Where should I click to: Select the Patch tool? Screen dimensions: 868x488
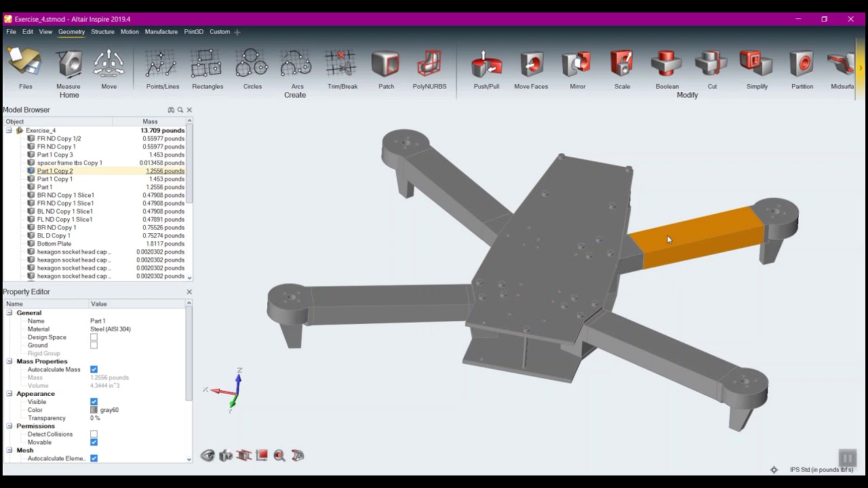pos(386,68)
